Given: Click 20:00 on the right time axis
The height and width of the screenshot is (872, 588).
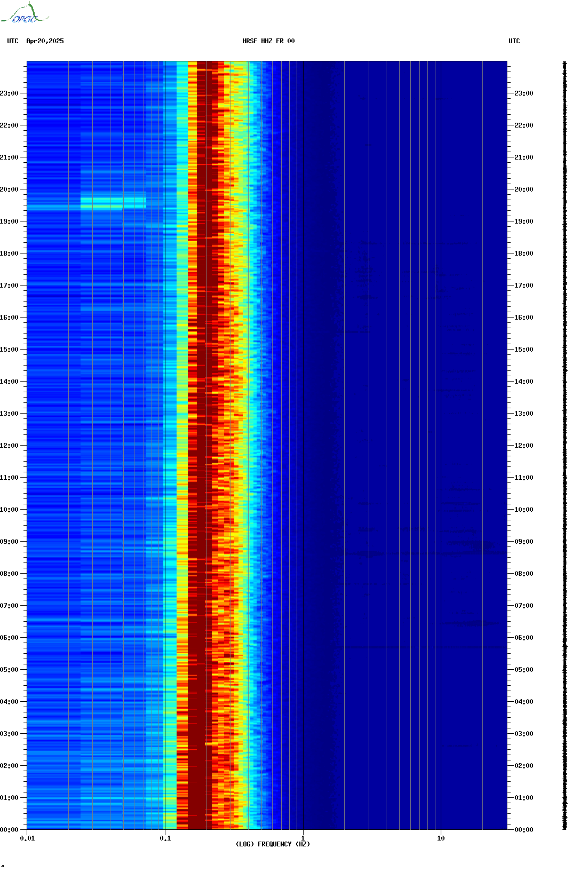Looking at the screenshot, I should click(x=524, y=189).
